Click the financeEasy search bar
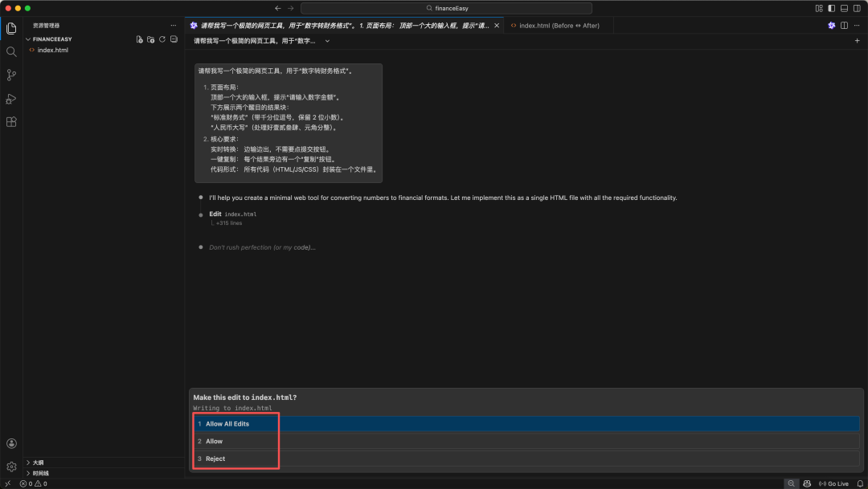The image size is (868, 489). point(446,8)
